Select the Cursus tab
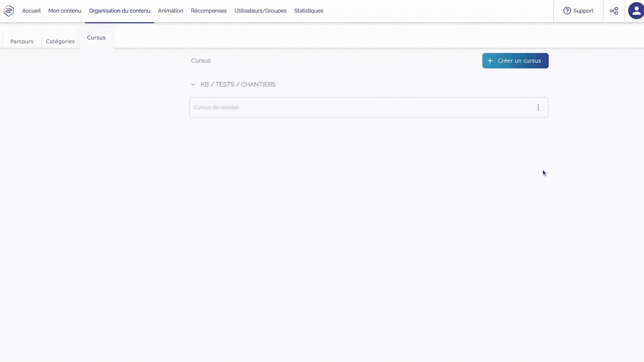The image size is (644, 362). click(x=96, y=38)
